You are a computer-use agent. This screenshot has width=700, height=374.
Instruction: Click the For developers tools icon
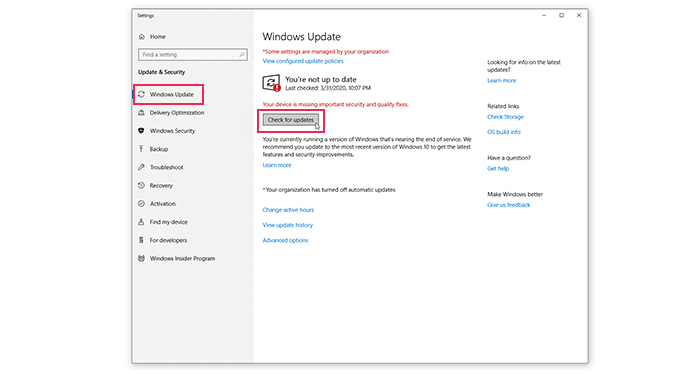click(x=142, y=240)
